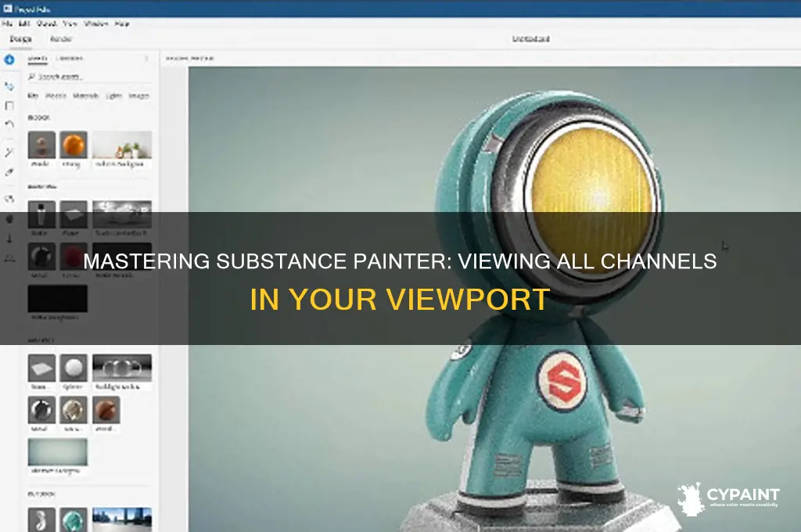Viewport: 801px width, 532px height.
Task: Open the Help menu
Action: tap(121, 23)
